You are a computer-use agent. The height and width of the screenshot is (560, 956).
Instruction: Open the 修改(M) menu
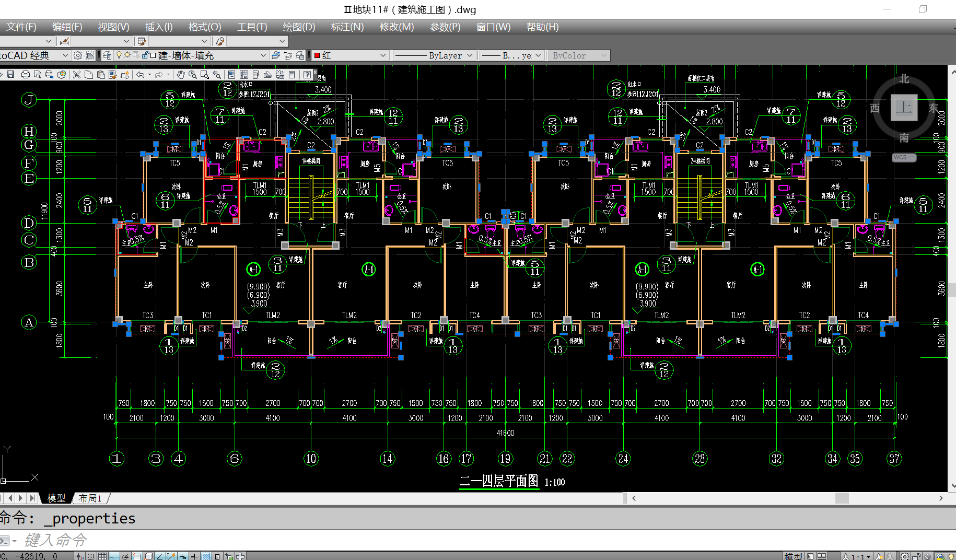pos(397,27)
